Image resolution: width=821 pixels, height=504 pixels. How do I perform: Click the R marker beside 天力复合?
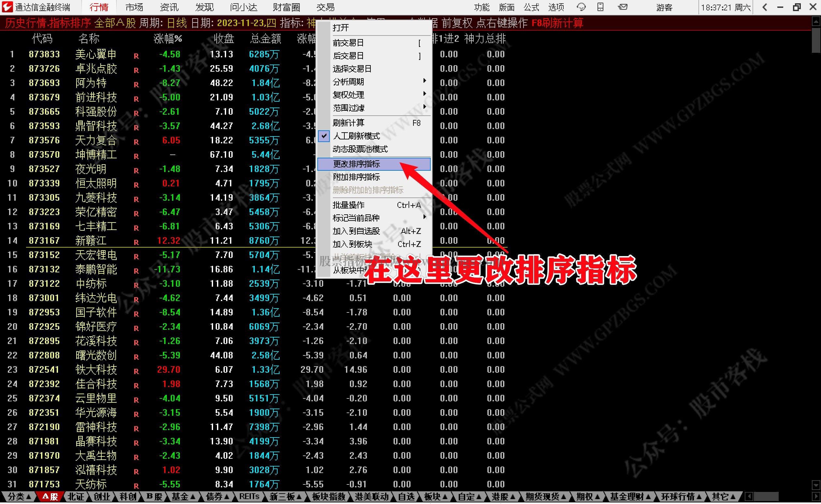[x=136, y=142]
